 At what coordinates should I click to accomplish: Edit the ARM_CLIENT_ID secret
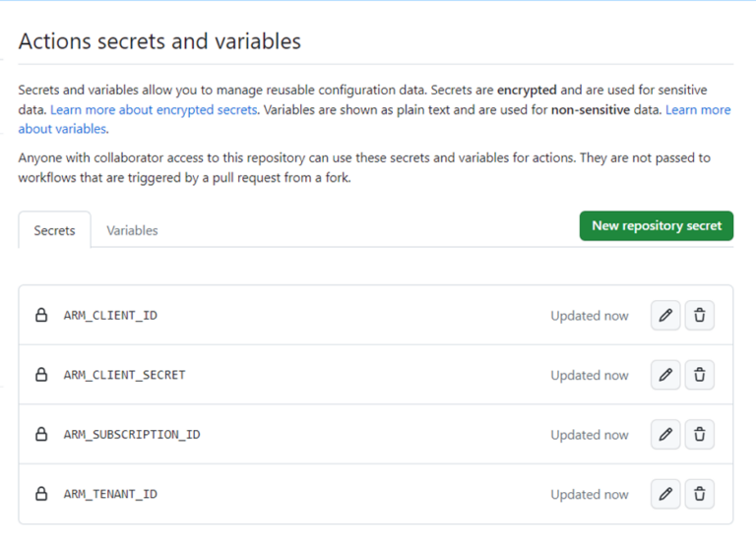pyautogui.click(x=665, y=316)
